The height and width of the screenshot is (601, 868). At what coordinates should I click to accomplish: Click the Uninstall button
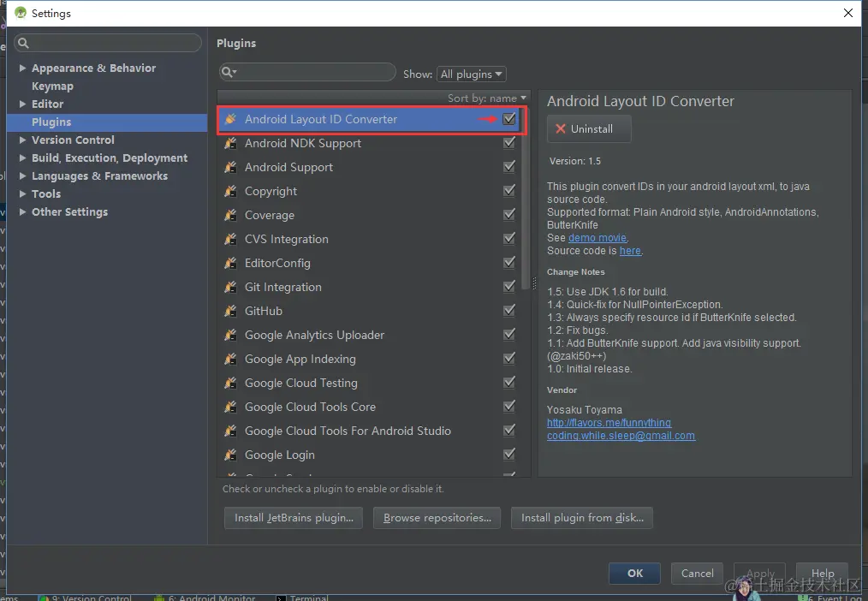(x=589, y=128)
